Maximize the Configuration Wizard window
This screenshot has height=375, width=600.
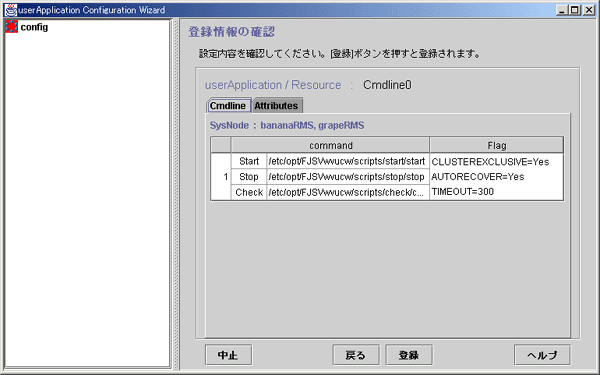(575, 10)
